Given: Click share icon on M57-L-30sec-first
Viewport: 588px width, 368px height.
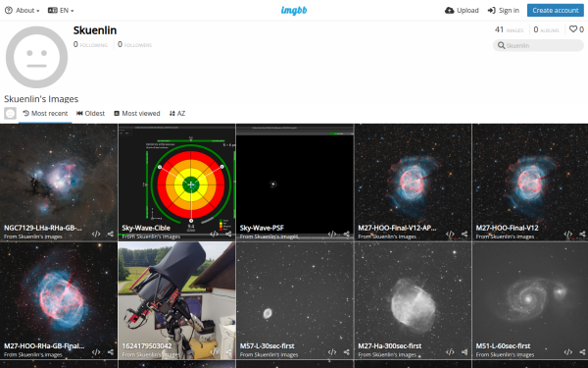Looking at the screenshot, I should coord(347,352).
